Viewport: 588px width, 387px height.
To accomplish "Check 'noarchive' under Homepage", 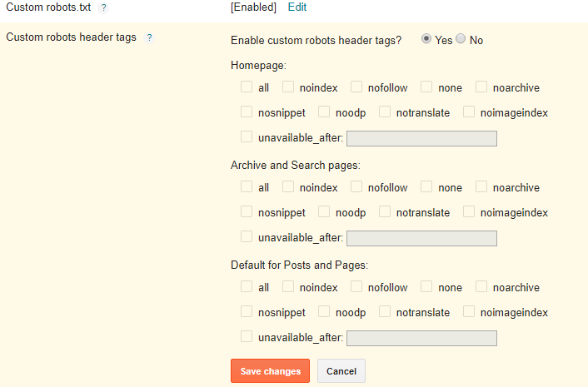I will pos(481,87).
